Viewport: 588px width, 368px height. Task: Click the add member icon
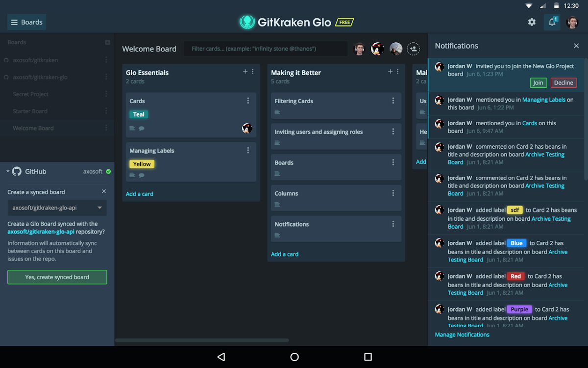[x=414, y=49]
